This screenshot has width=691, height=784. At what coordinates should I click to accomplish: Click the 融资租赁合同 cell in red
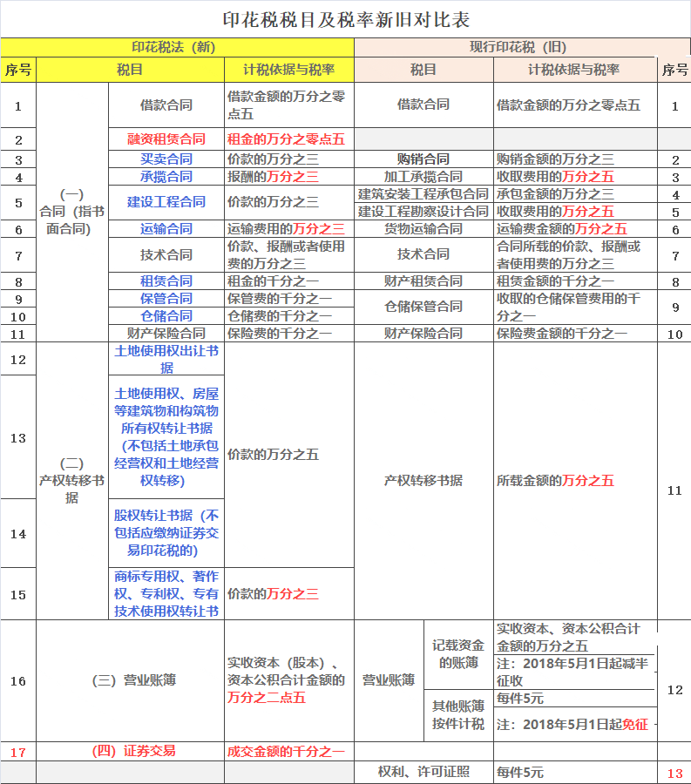click(x=166, y=139)
